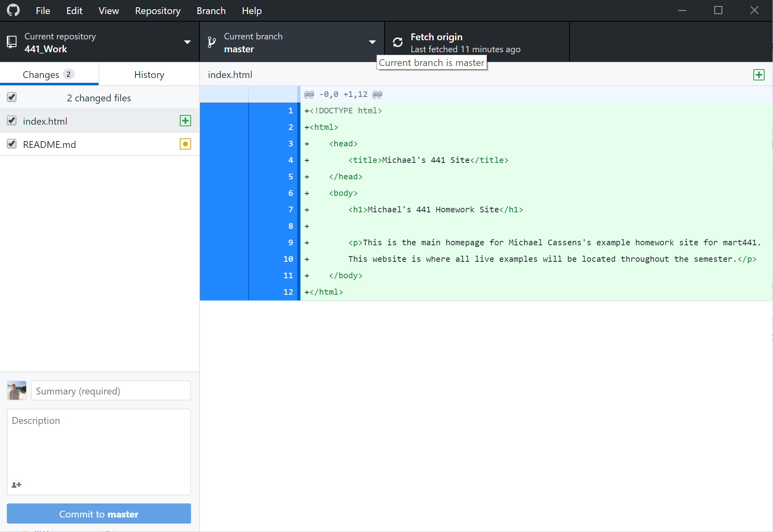Click the branch icon beside master

[x=212, y=42]
